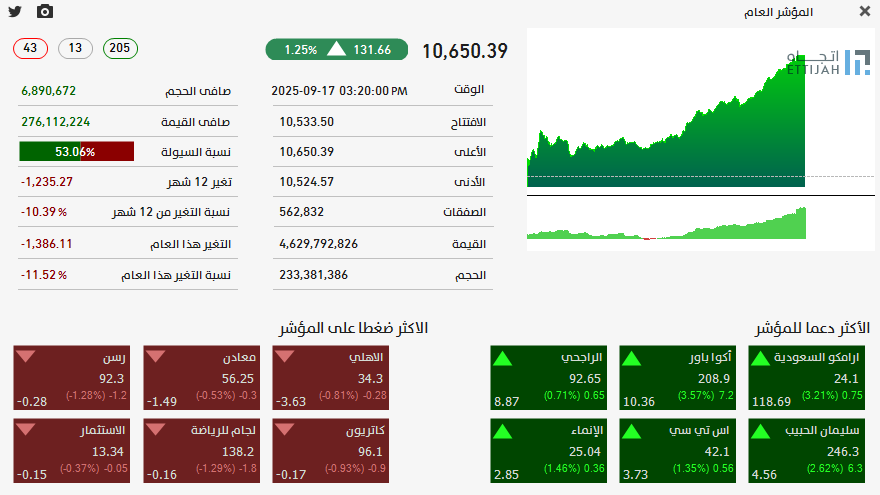880x495 pixels.
Task: Click the 53.06% liquidity ratio bar
Action: coord(76,152)
